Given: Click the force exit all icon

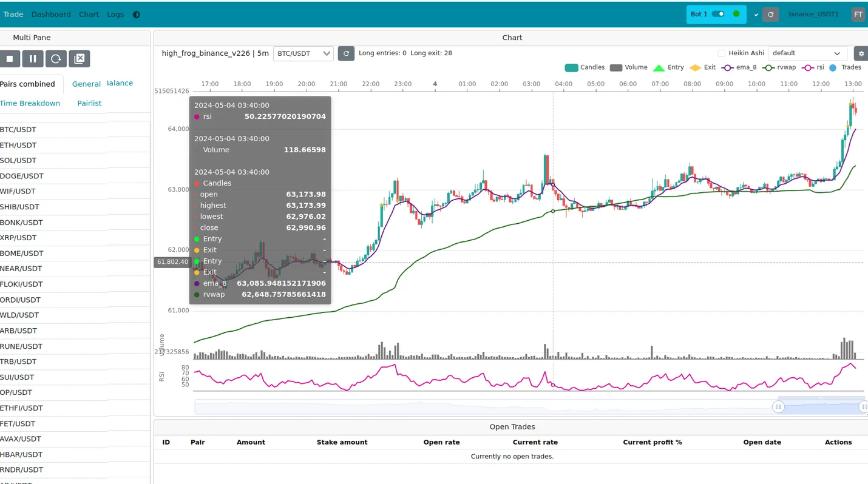Looking at the screenshot, I should coord(79,59).
